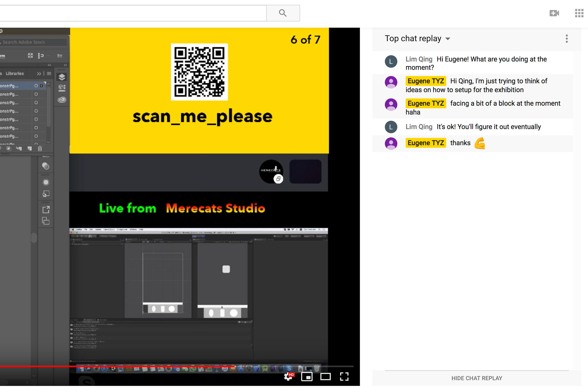This screenshot has width=588, height=392.
Task: Select the highlighted 'onstrPg...' layer row
Action: coord(23,86)
